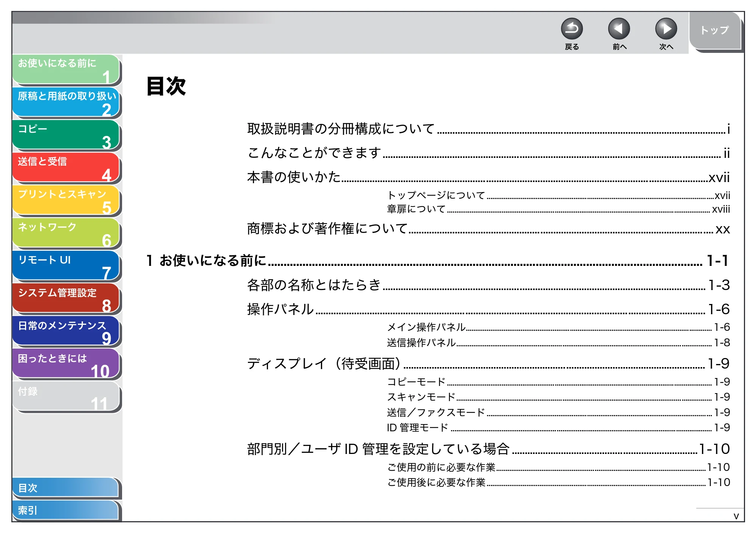This screenshot has height=534, width=756.
Task: Click the 目次 button in sidebar
Action: point(66,488)
